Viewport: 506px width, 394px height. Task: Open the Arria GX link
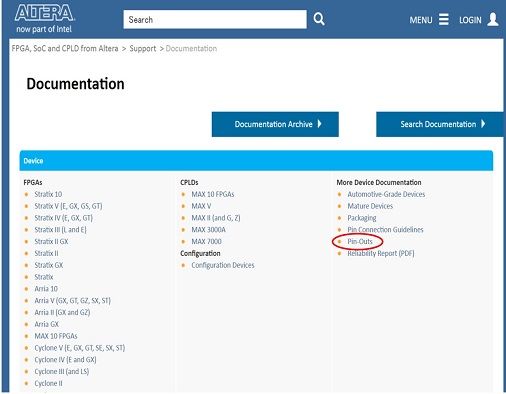point(46,324)
